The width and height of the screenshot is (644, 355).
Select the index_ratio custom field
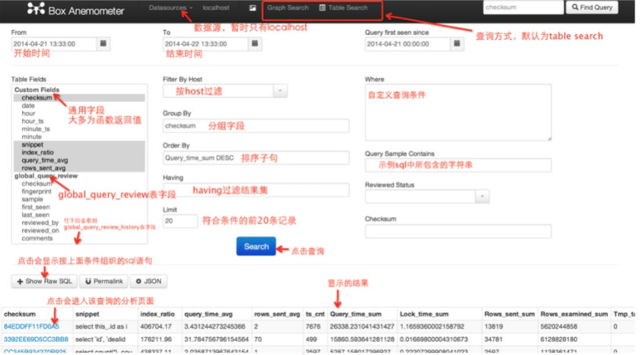pos(79,153)
